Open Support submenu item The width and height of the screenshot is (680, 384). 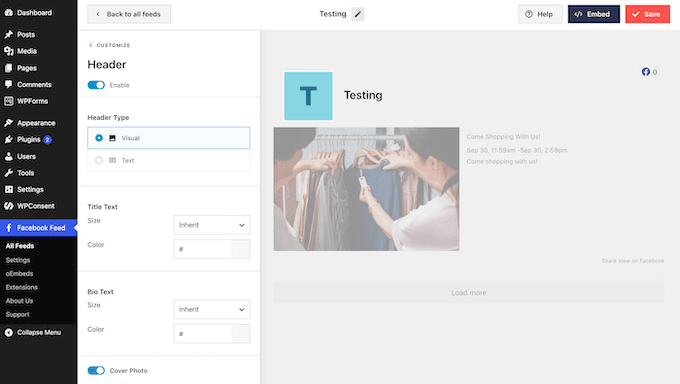pos(17,315)
